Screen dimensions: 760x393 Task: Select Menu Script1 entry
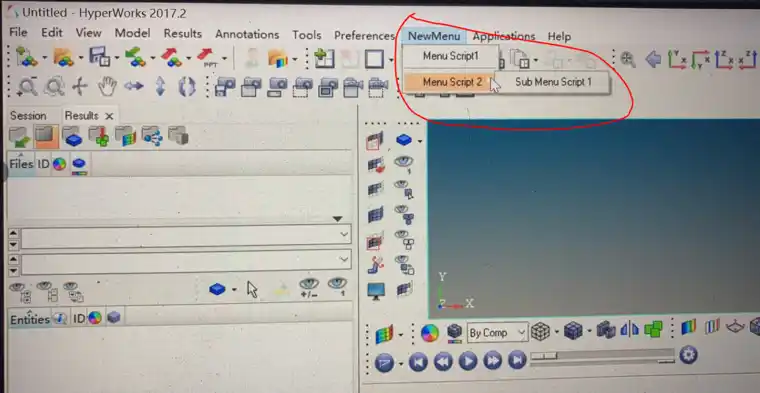tap(450, 56)
